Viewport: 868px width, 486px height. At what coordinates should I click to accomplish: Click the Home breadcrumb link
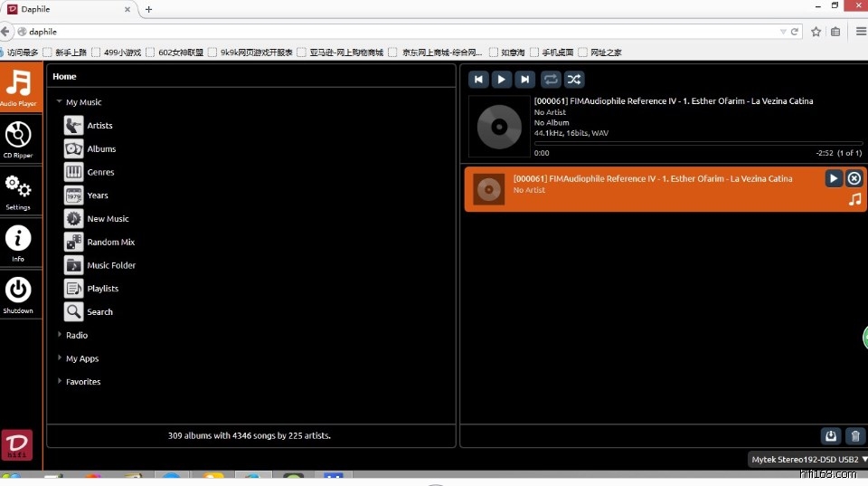(64, 77)
